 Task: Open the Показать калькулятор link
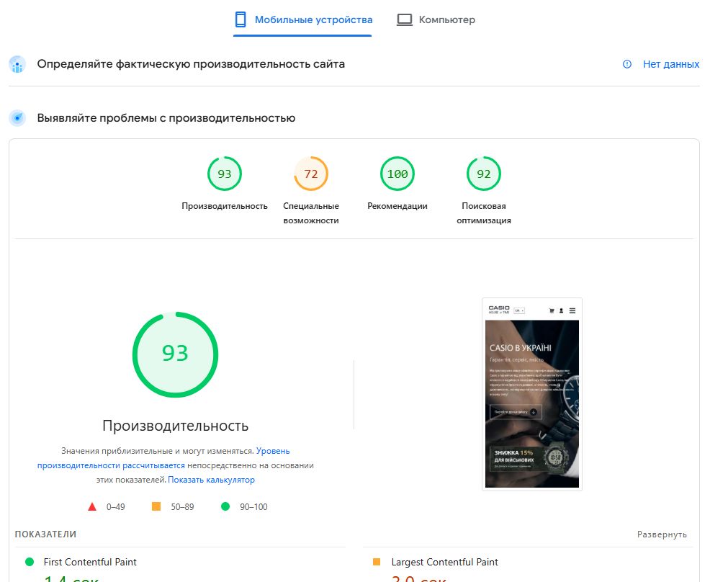[x=211, y=480]
